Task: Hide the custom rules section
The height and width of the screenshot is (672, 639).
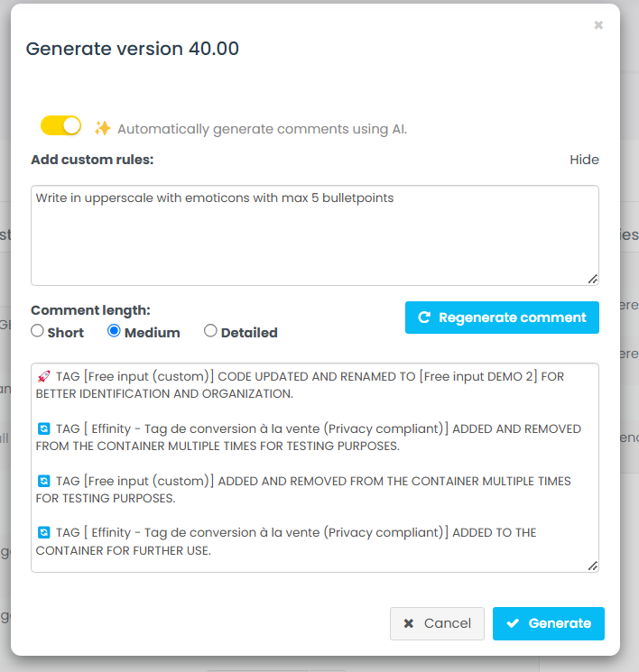Action: click(584, 160)
